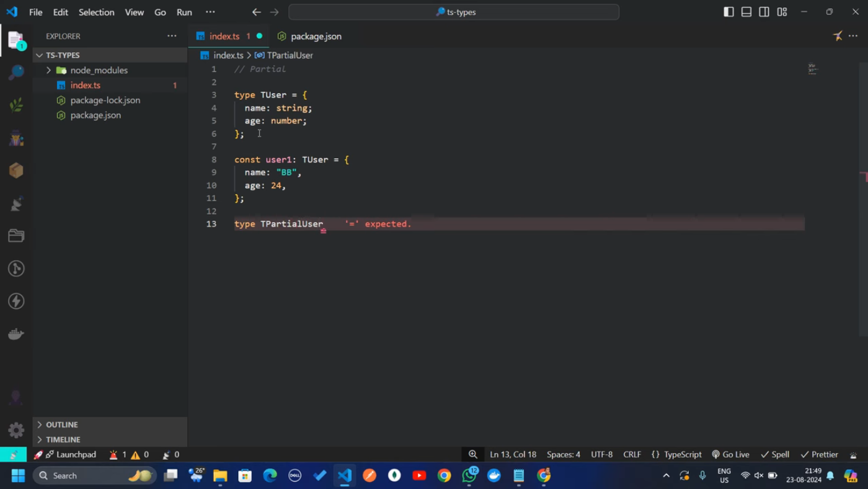Open the Customize Layout icon

click(782, 12)
